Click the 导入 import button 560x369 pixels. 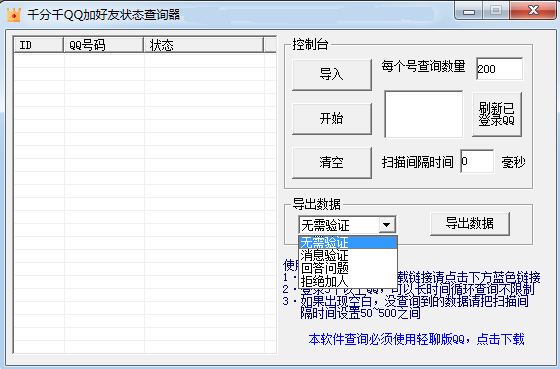coord(332,75)
